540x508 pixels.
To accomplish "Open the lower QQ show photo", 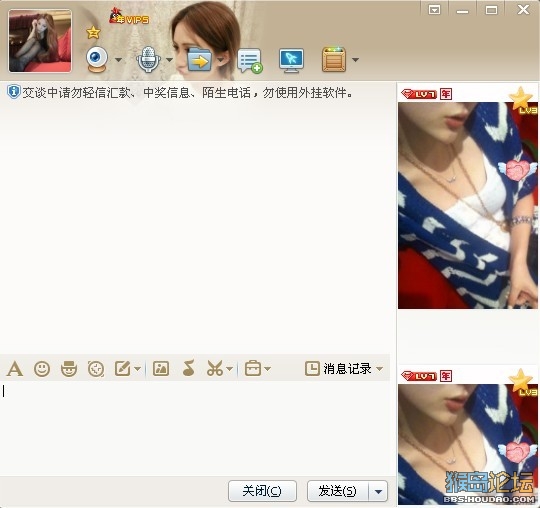I will [468, 444].
